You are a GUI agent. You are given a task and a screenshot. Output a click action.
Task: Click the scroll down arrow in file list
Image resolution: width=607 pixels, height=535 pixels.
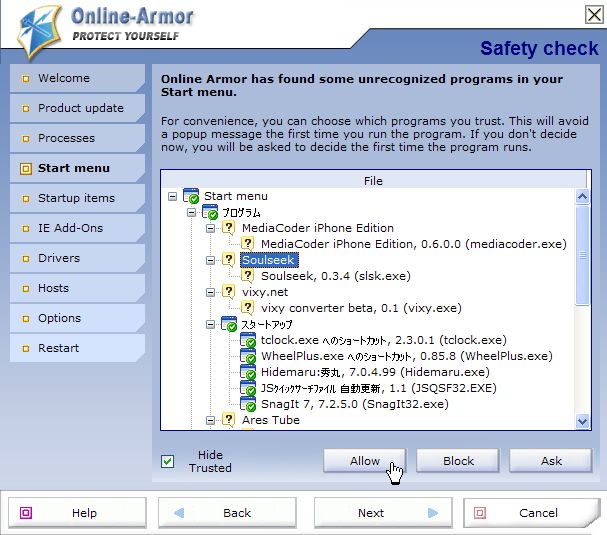pos(582,421)
